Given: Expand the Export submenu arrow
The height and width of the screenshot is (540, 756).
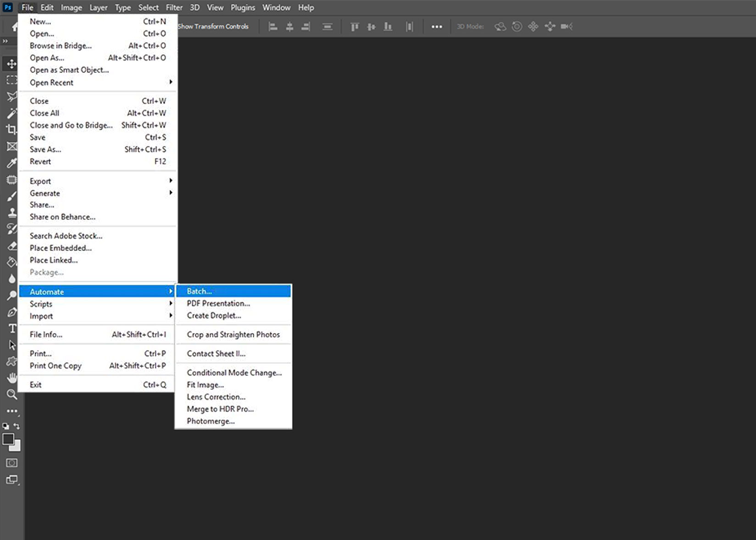Looking at the screenshot, I should tap(171, 181).
